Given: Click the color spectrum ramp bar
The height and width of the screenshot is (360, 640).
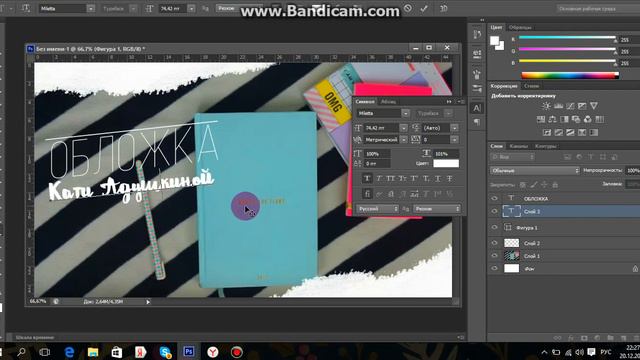Looking at the screenshot, I should tap(570, 75).
